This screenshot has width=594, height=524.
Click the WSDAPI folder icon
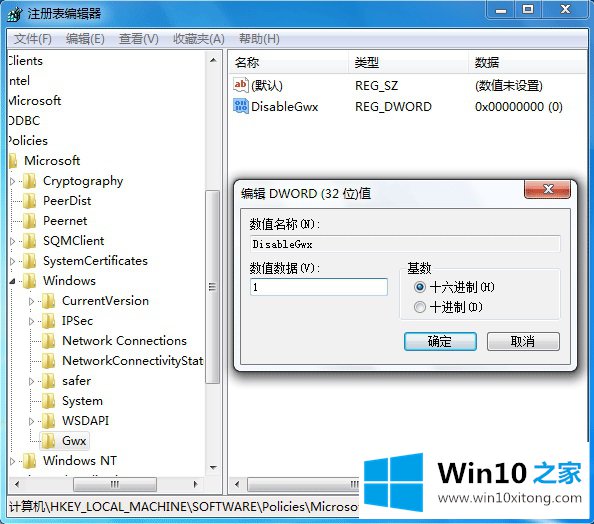pos(48,421)
